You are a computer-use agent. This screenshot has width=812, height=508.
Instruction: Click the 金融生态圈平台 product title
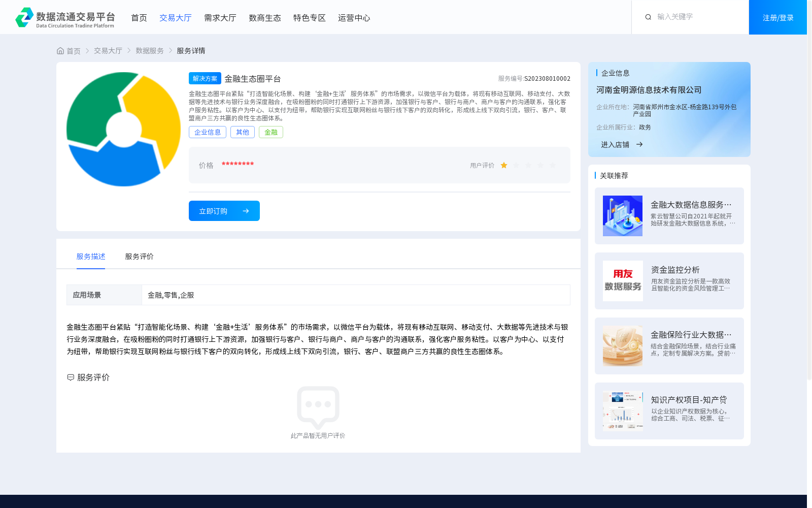pos(253,79)
